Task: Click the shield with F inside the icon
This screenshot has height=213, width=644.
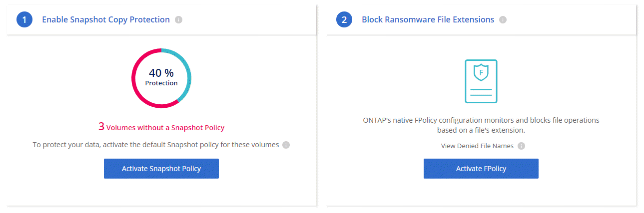Action: coord(481,73)
